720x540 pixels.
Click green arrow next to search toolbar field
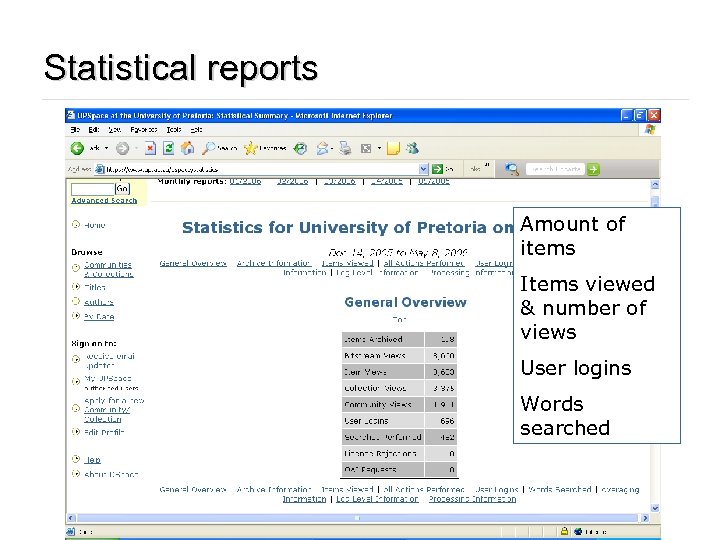593,169
